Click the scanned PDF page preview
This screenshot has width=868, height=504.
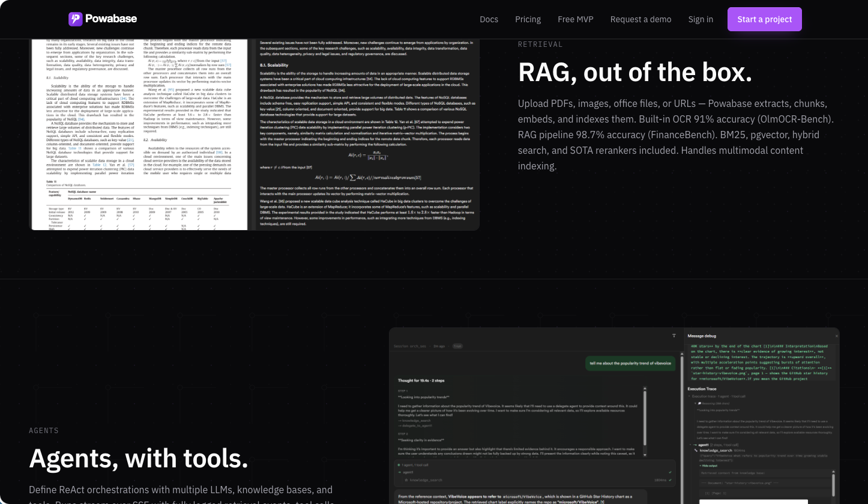click(x=139, y=135)
